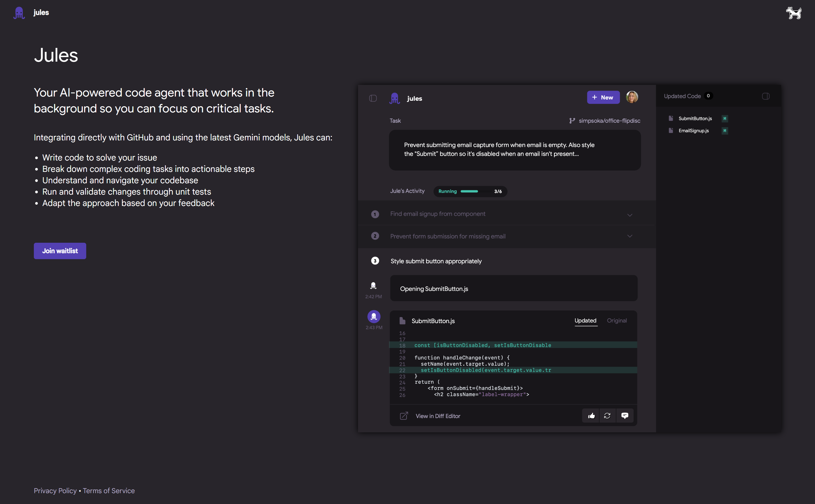Image resolution: width=815 pixels, height=504 pixels.
Task: Click the Join waitlist button
Action: click(x=60, y=251)
